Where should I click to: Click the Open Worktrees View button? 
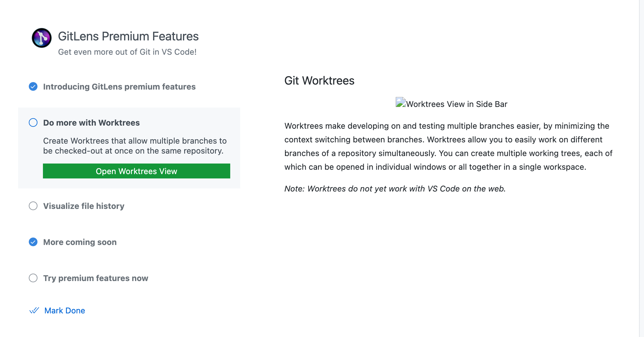[x=136, y=171]
